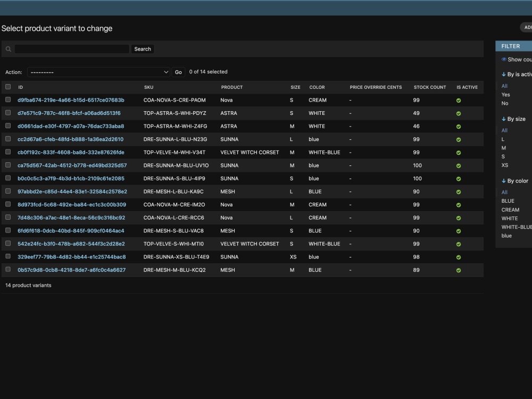Check the row d0661dad-e30f-4797 checkbox

[8, 126]
